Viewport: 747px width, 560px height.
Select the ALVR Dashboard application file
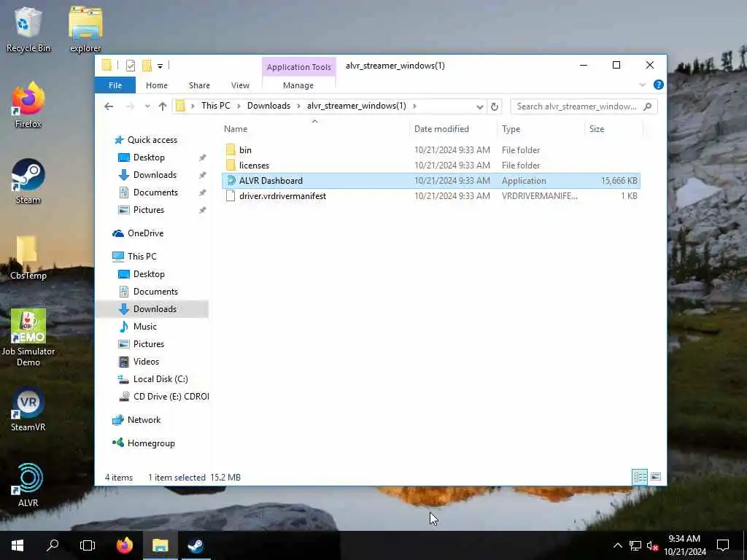(x=431, y=181)
